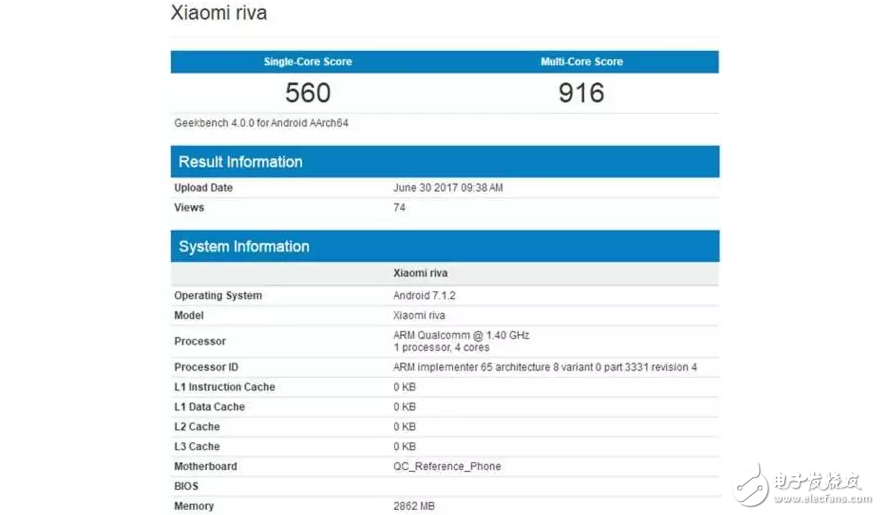
Task: Select the 'Processor' row label
Action: tap(200, 341)
